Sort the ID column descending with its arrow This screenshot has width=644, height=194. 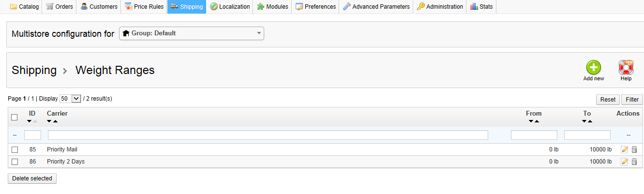(30, 121)
